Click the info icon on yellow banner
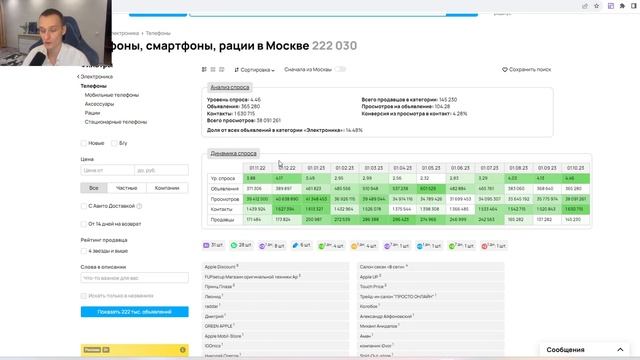640x360 pixels. pos(182,350)
